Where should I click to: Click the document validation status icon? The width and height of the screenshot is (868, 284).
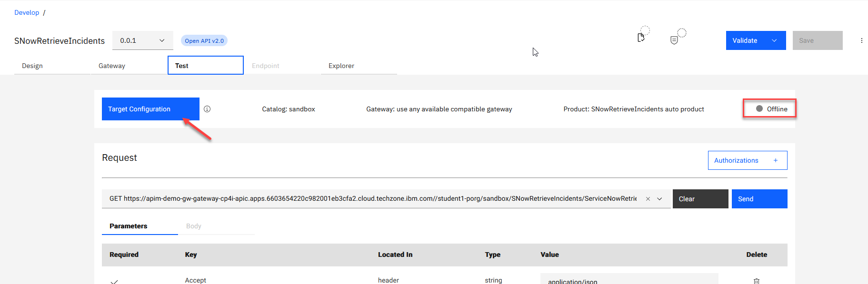click(x=641, y=38)
